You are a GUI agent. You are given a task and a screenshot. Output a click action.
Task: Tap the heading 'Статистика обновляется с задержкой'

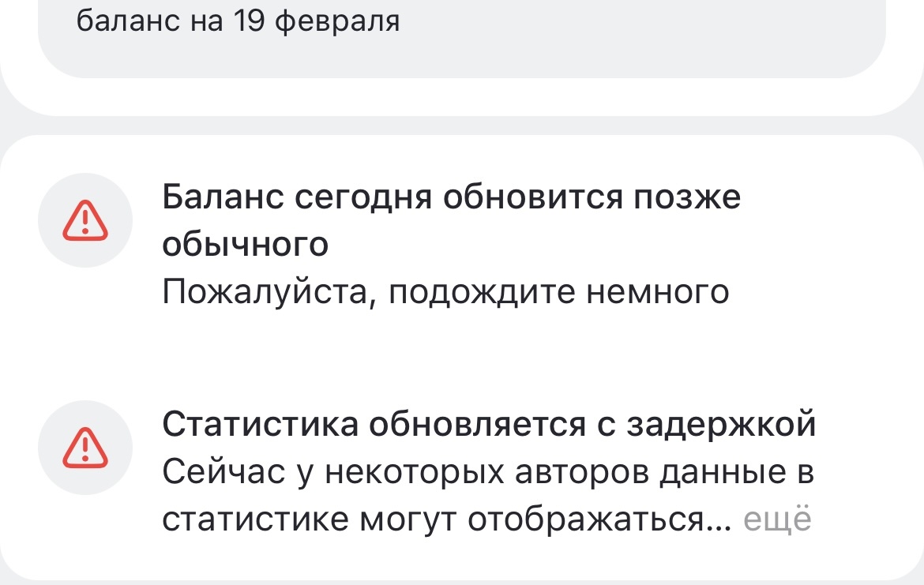(488, 425)
